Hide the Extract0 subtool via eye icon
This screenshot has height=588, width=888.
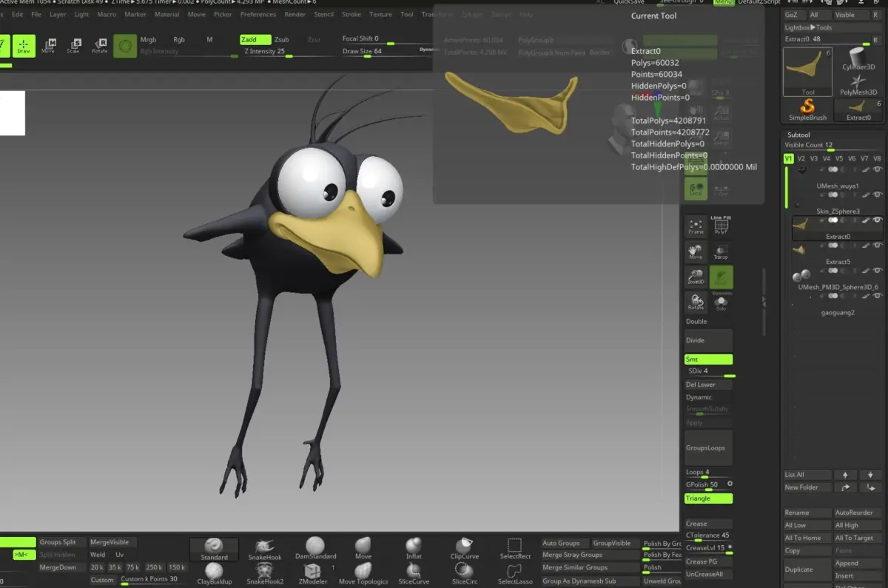click(878, 220)
